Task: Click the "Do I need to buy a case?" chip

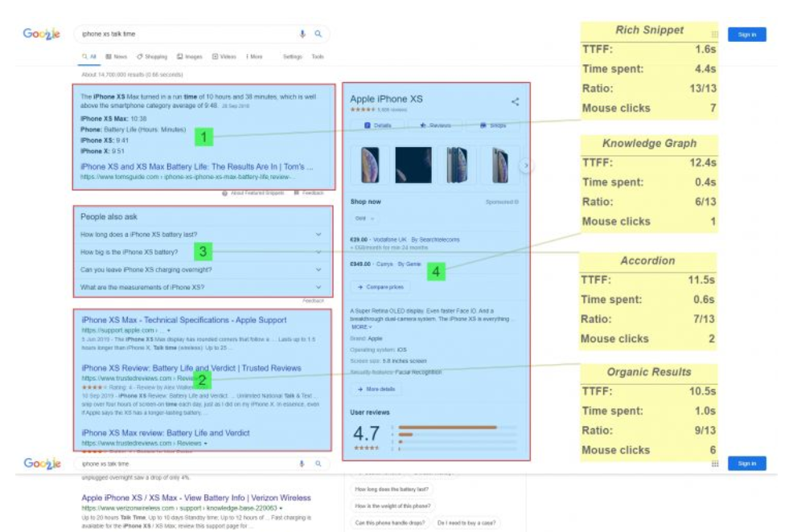Action: pyautogui.click(x=466, y=523)
